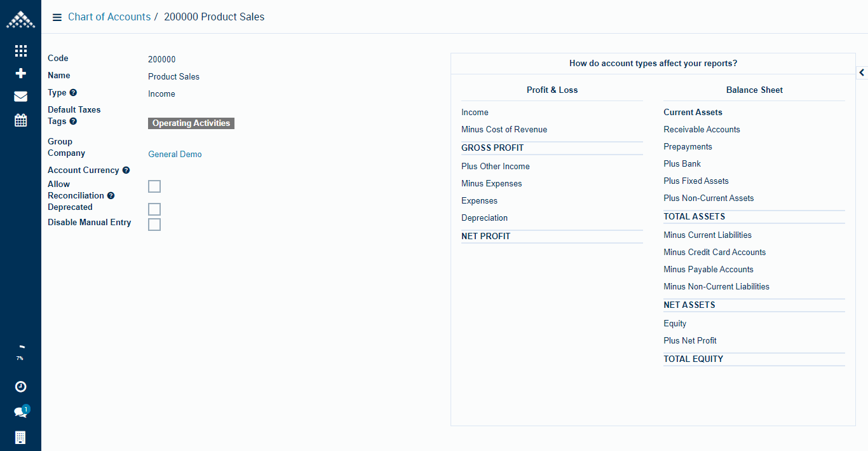Open the General Demo company link
The image size is (868, 451).
pyautogui.click(x=175, y=155)
